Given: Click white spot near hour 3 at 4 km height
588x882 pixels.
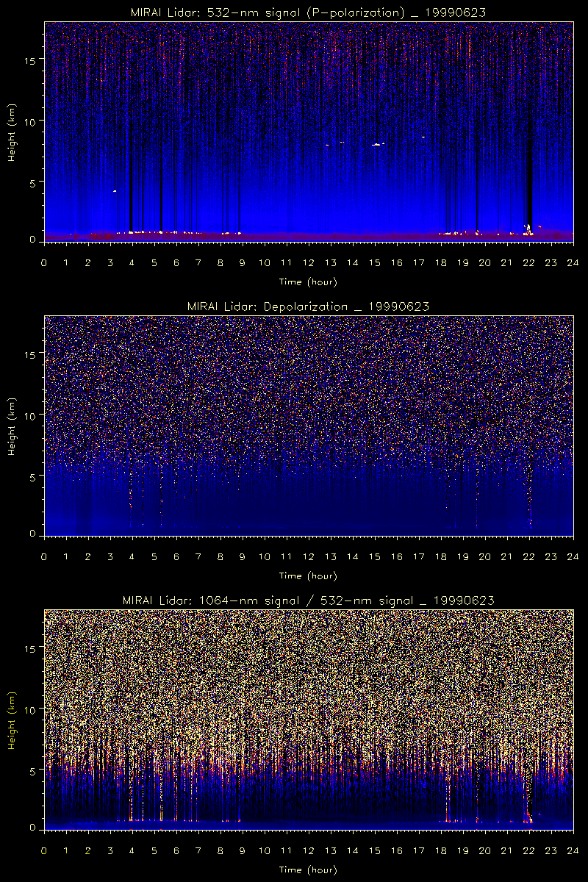Looking at the screenshot, I should pyautogui.click(x=115, y=191).
